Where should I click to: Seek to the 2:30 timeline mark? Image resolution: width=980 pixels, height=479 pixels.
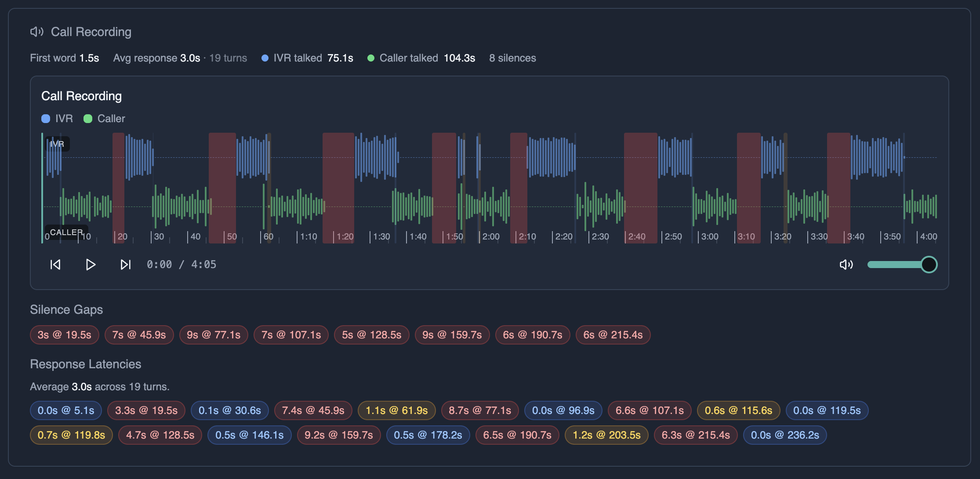[x=600, y=236]
